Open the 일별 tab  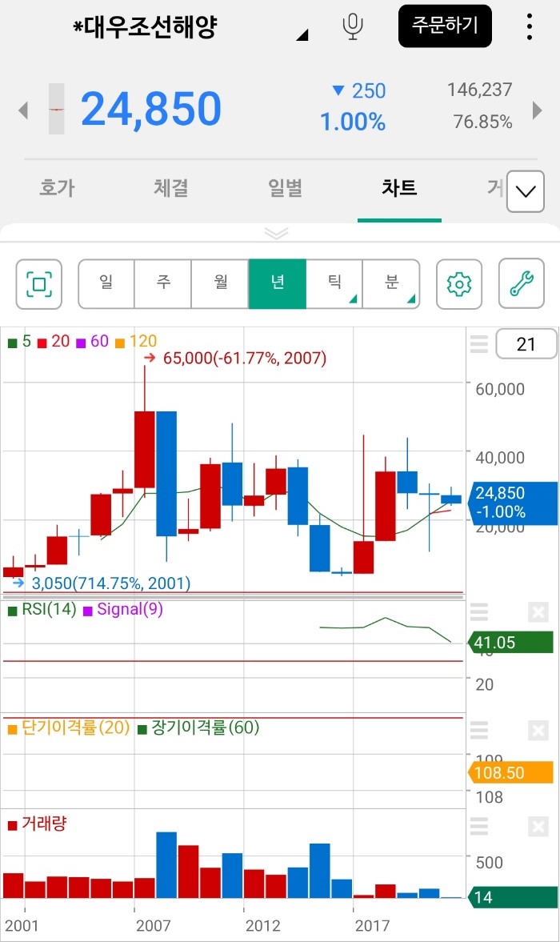pos(285,188)
